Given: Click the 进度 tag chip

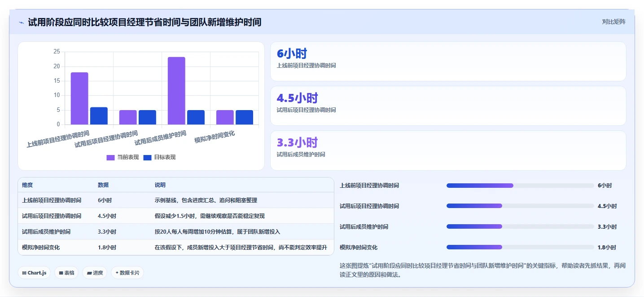Looking at the screenshot, I should (95, 273).
